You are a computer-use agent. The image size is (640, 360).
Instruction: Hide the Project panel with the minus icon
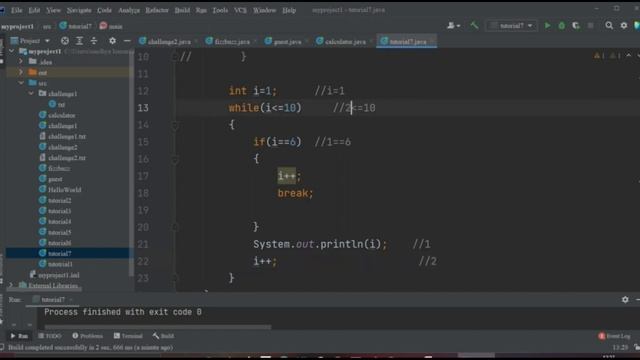tap(127, 41)
